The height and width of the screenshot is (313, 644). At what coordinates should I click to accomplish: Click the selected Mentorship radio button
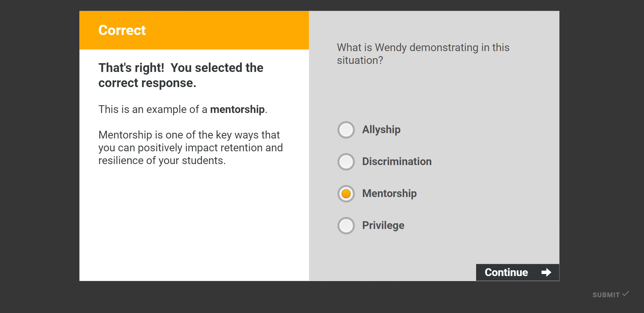click(346, 194)
